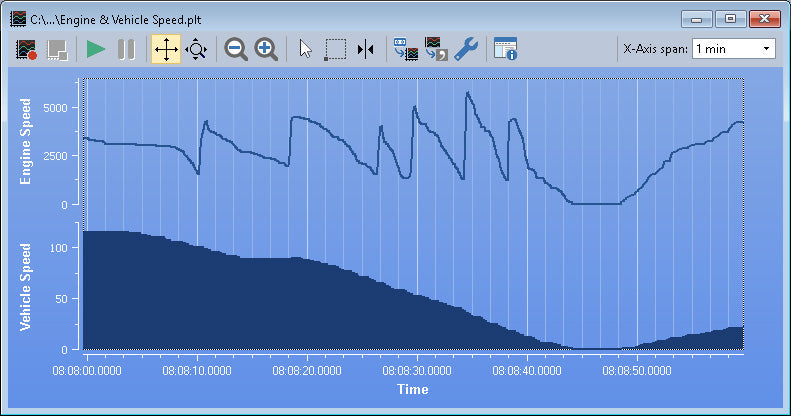Image resolution: width=791 pixels, height=416 pixels.
Task: Click the 2500 engine speed tick value
Action: [55, 156]
